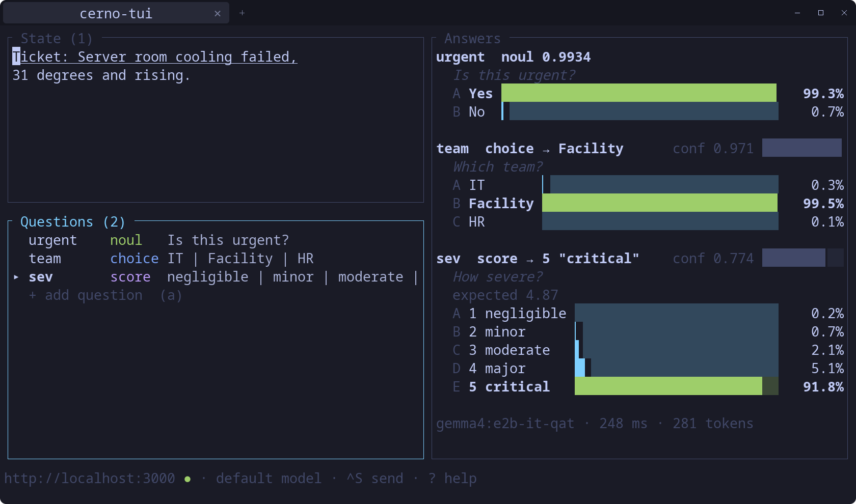Select the urgent question row
Viewport: 856px width, 504px height.
pyautogui.click(x=216, y=240)
